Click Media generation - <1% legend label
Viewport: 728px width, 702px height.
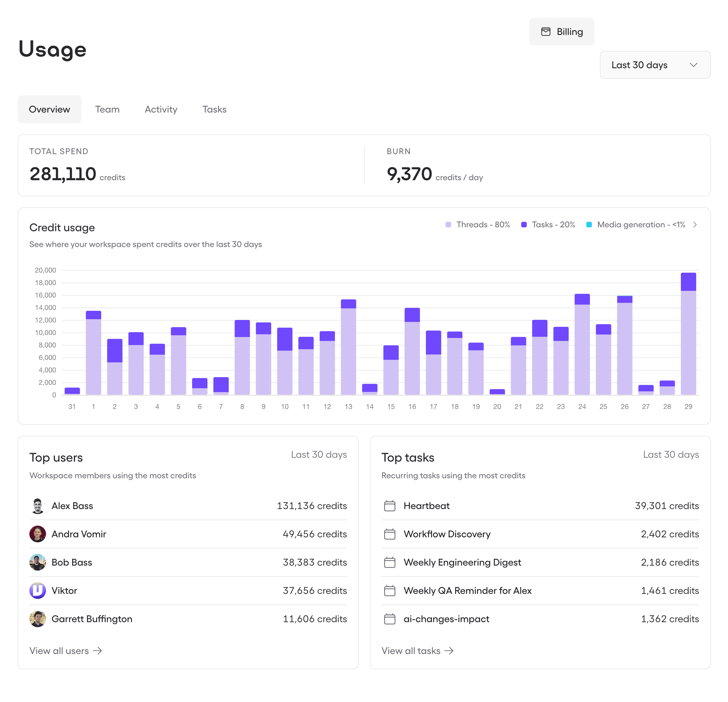coord(641,225)
